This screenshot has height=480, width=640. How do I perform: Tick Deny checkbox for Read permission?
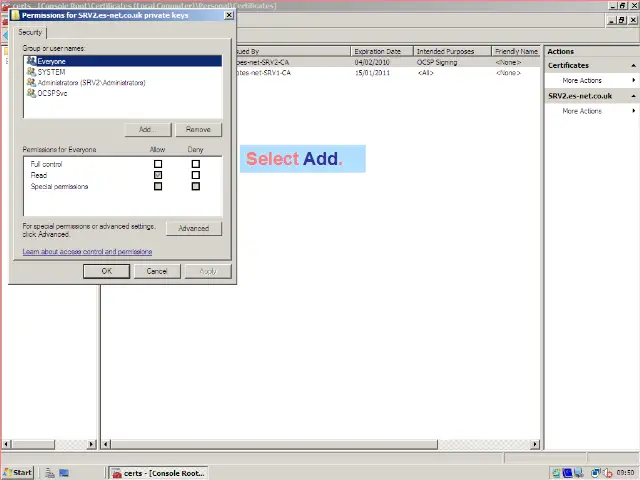point(195,175)
